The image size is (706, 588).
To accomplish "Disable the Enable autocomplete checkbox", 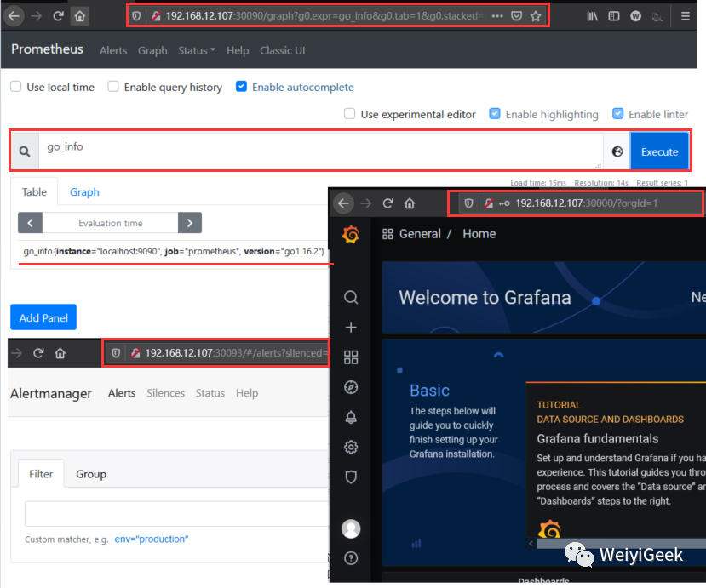I will [x=241, y=87].
